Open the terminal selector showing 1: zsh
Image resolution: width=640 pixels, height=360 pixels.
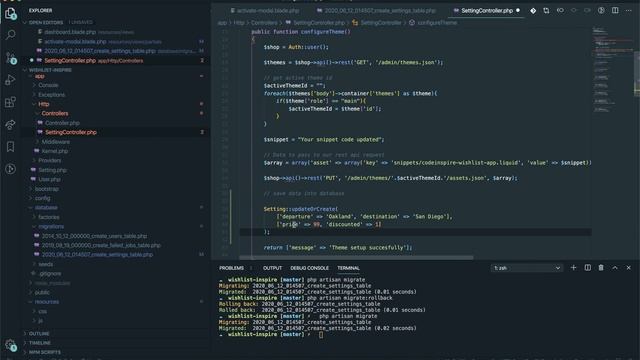tap(527, 268)
